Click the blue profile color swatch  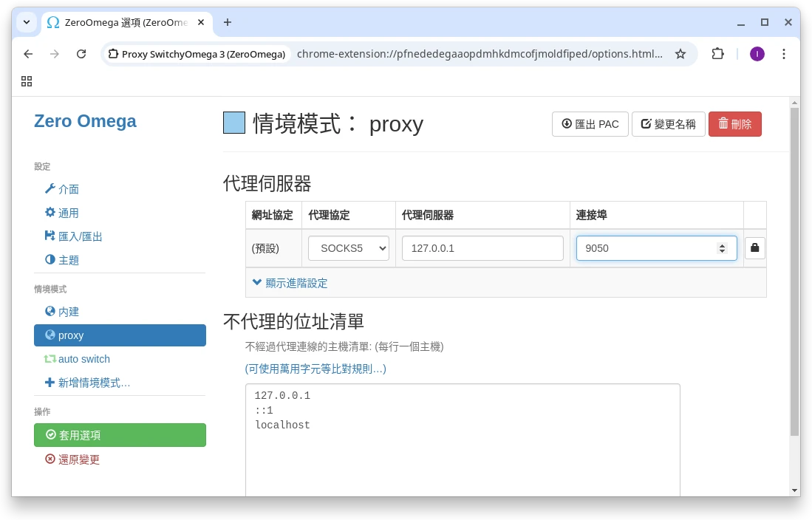[x=234, y=123]
